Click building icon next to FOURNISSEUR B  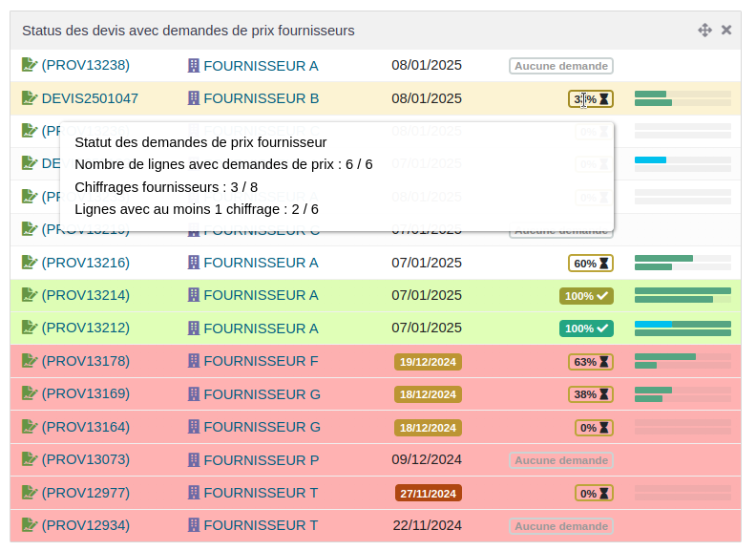point(194,98)
